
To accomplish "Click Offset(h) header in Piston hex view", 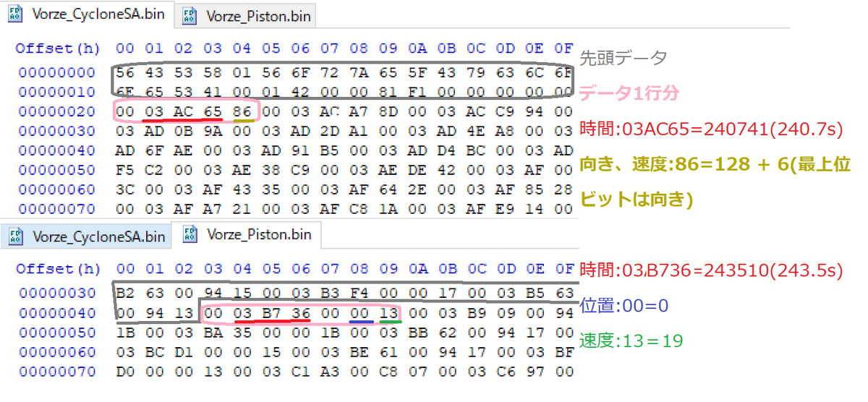I will 57,269.
